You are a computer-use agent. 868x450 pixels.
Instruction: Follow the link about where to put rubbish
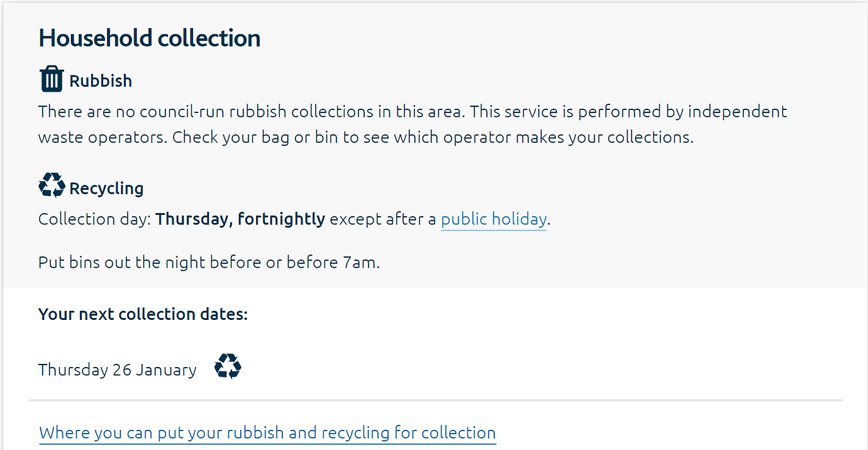267,432
